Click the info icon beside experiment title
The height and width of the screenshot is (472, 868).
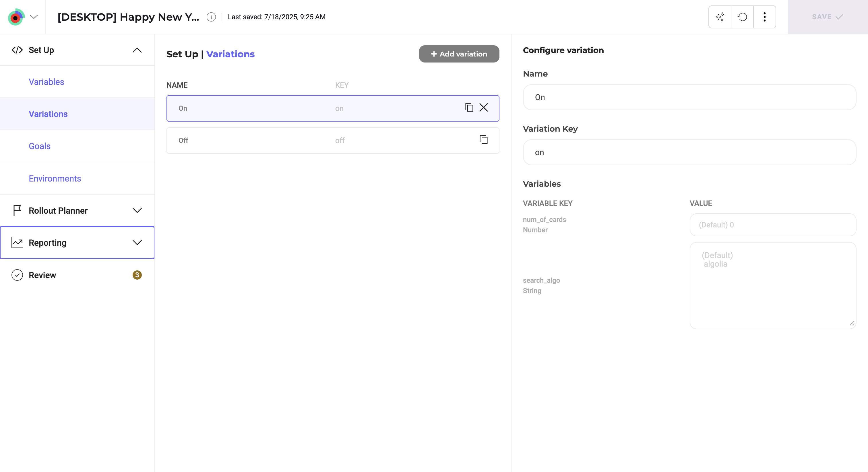pos(211,17)
